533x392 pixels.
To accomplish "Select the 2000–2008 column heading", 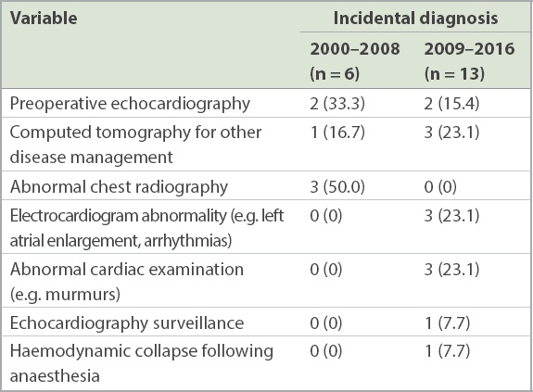I will [x=355, y=49].
